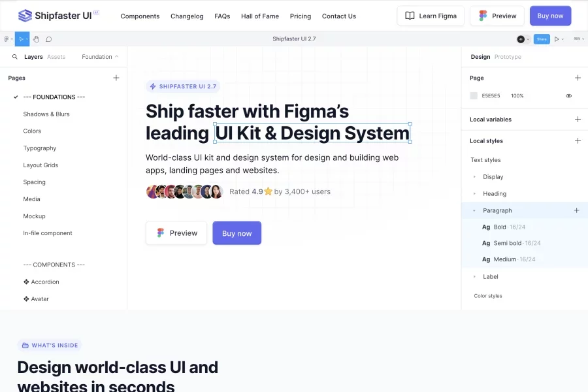Switch to the Prototype tab

[508, 57]
